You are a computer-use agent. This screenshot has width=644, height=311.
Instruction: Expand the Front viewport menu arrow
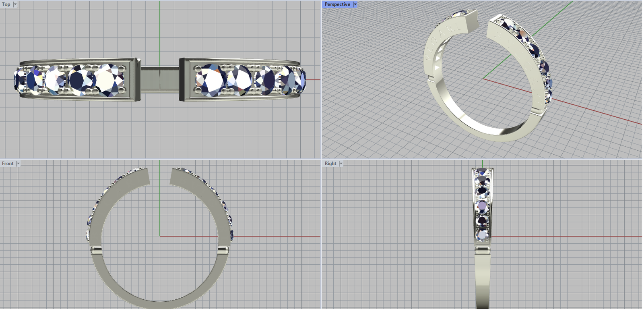(x=18, y=164)
